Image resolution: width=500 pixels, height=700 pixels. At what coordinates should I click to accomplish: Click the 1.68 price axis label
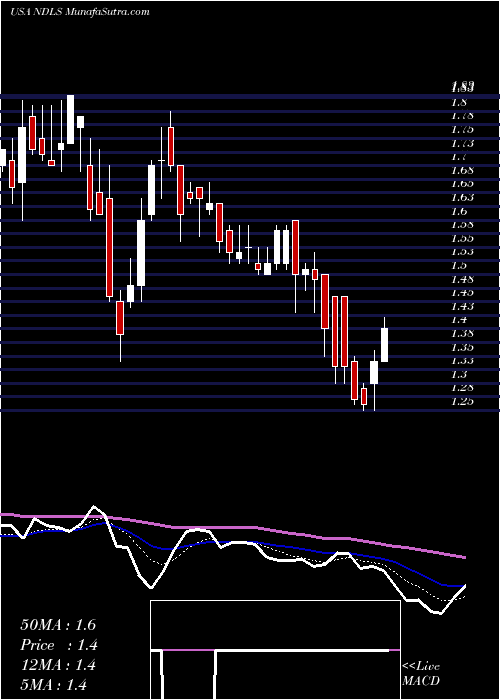[463, 171]
